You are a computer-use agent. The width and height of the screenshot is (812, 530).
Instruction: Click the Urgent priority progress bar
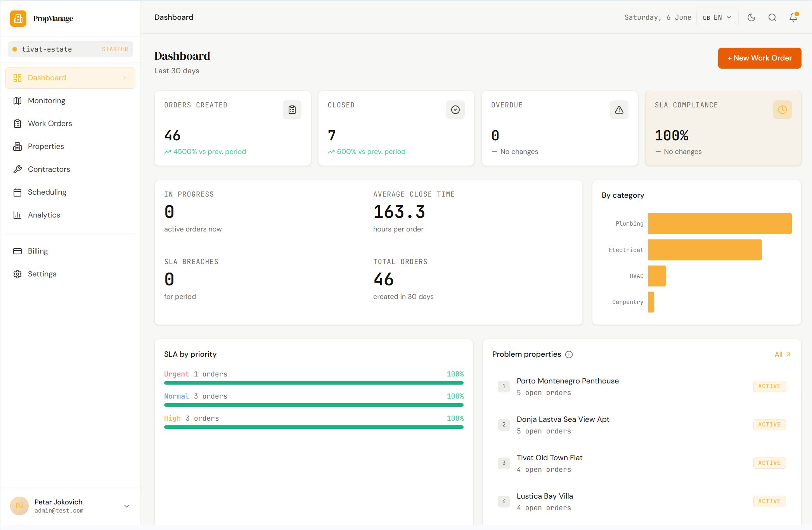pyautogui.click(x=314, y=383)
